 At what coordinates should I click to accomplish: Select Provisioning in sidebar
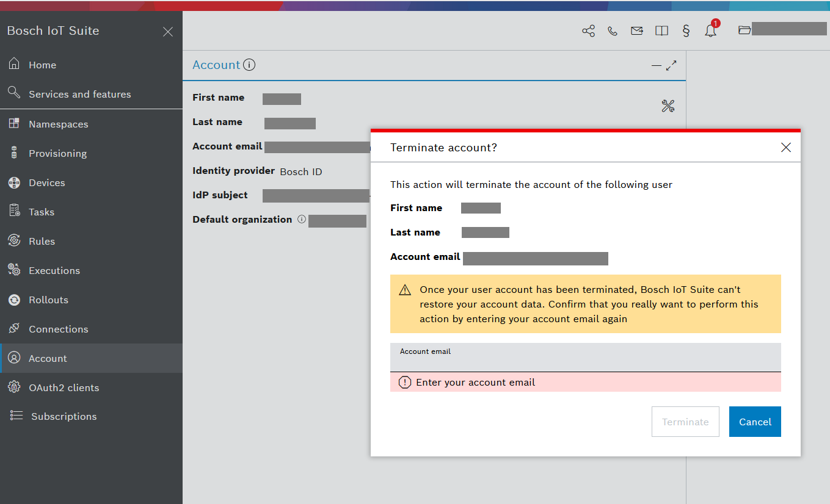point(92,153)
